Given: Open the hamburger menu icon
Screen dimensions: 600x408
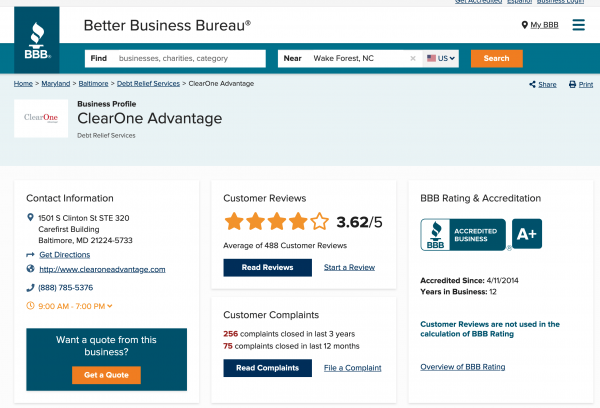Looking at the screenshot, I should (578, 25).
